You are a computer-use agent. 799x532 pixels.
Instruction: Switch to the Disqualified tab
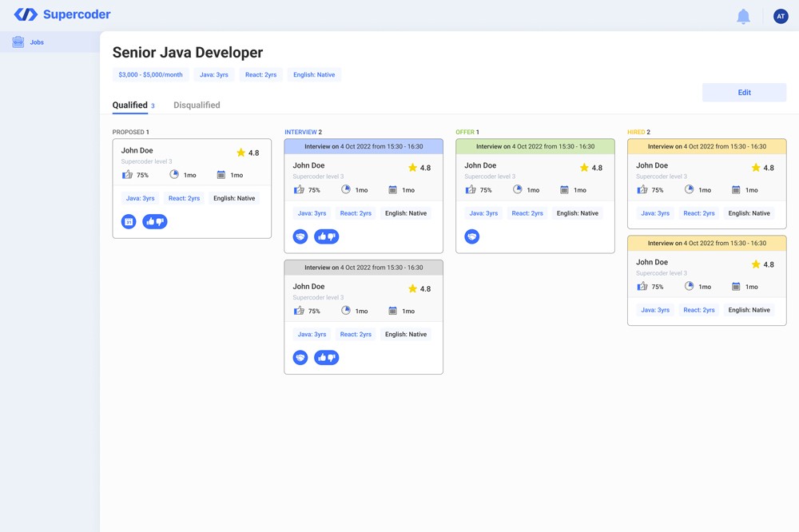197,105
